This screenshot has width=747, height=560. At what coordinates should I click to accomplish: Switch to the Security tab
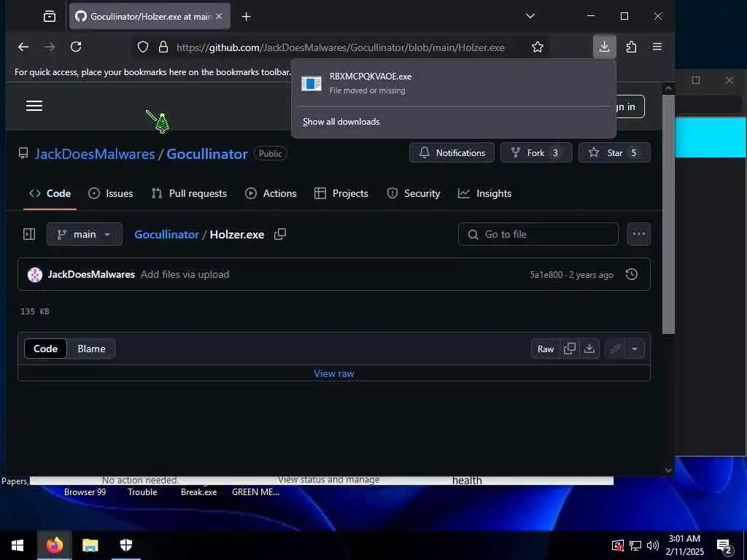point(413,193)
